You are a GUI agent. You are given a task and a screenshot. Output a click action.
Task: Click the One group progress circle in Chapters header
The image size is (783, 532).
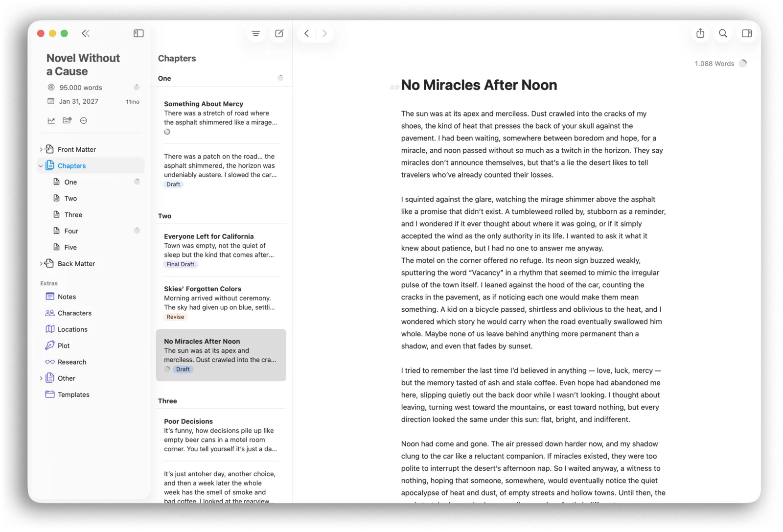280,78
